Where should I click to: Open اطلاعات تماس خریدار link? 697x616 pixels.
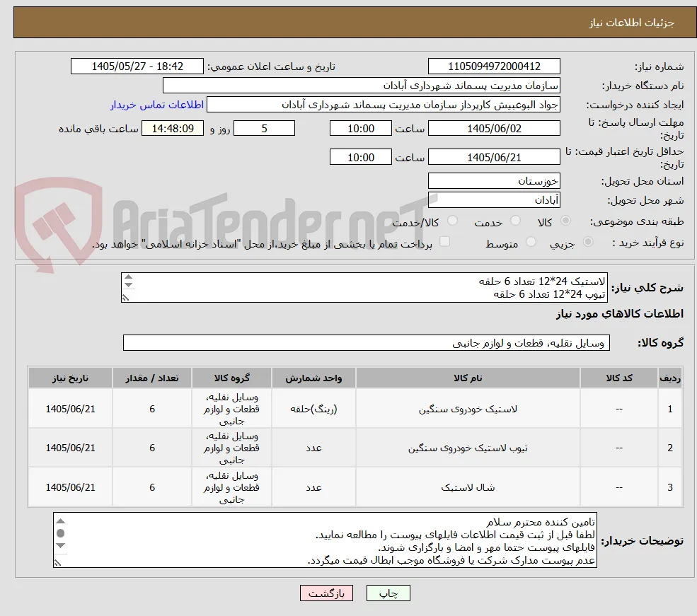(x=157, y=105)
